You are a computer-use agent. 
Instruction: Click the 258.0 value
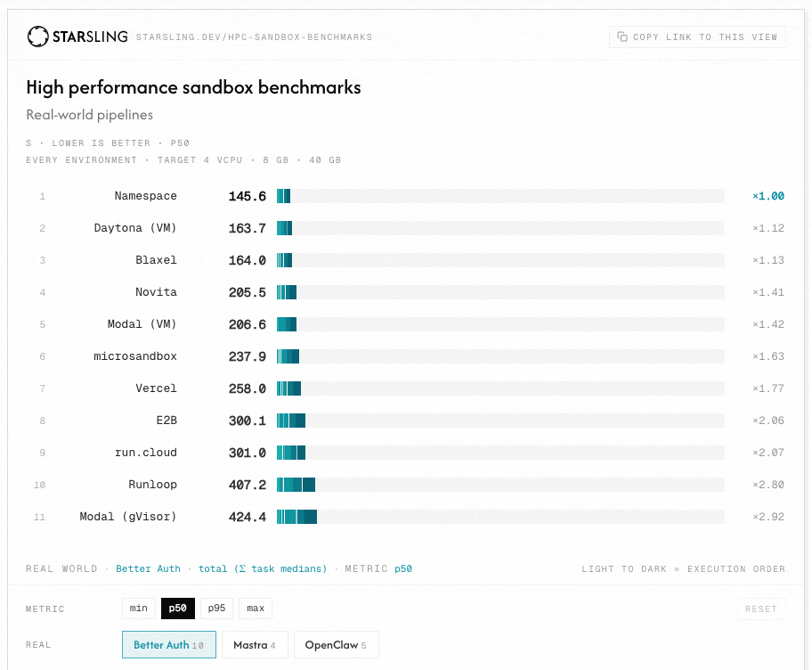(247, 389)
